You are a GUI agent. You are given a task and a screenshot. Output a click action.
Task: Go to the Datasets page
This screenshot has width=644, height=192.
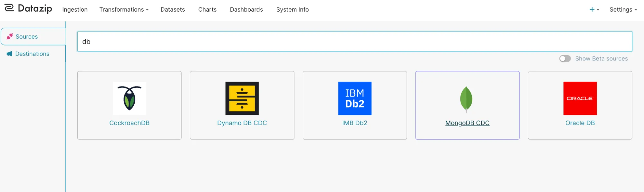click(x=173, y=10)
